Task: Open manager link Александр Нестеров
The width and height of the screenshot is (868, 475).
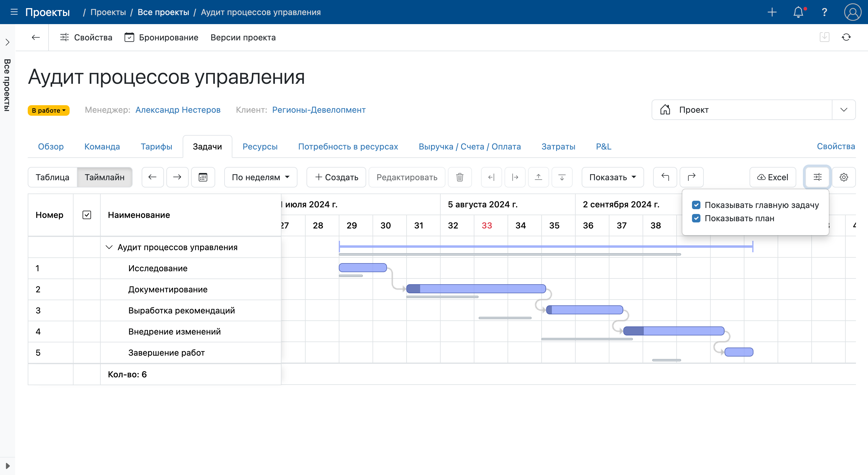Action: pos(178,110)
